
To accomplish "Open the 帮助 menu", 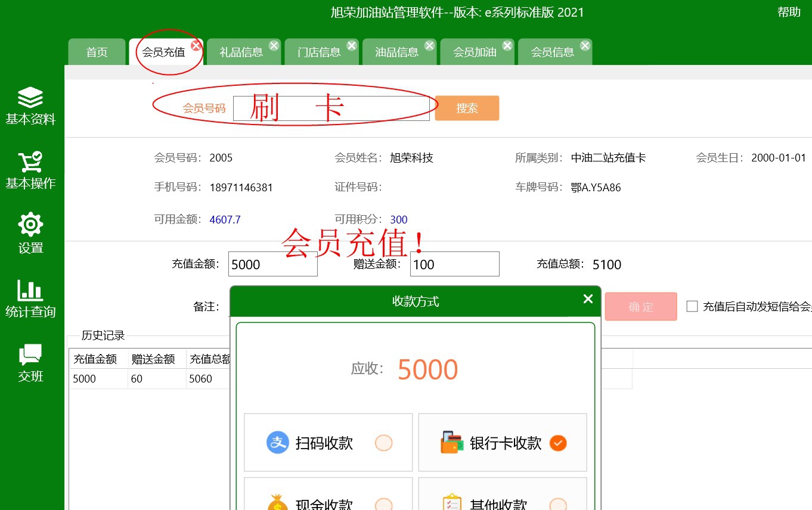I will pyautogui.click(x=789, y=12).
